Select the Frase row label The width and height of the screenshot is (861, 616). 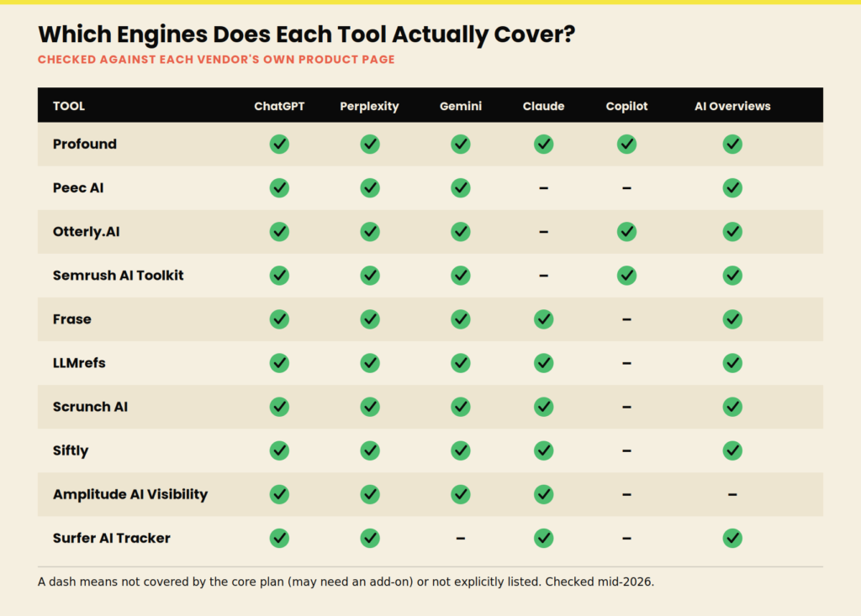(x=72, y=319)
